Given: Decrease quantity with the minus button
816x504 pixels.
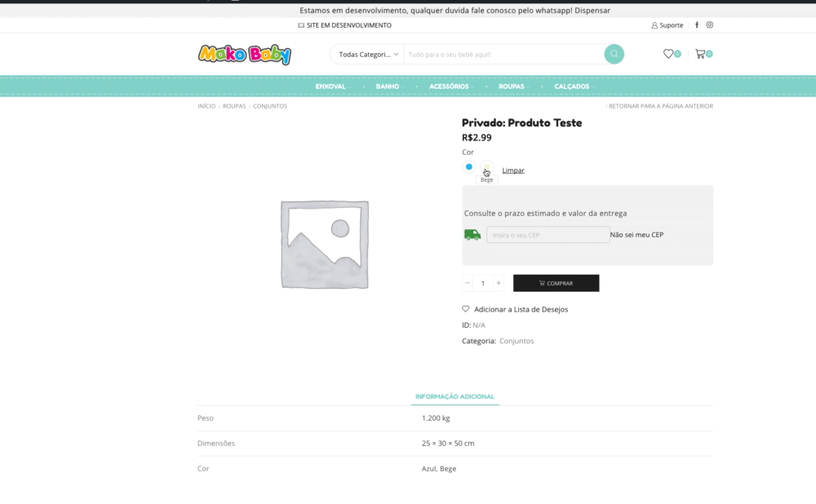Looking at the screenshot, I should click(x=468, y=283).
